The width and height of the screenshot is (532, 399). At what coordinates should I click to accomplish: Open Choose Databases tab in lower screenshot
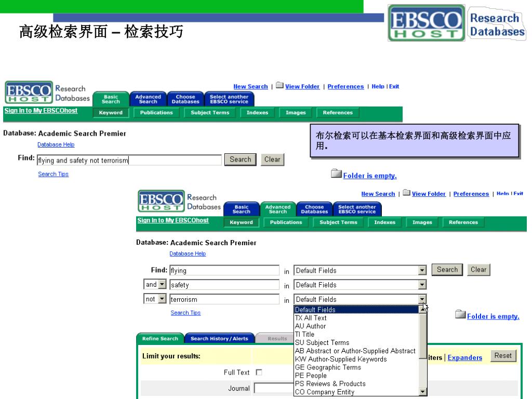pos(314,209)
